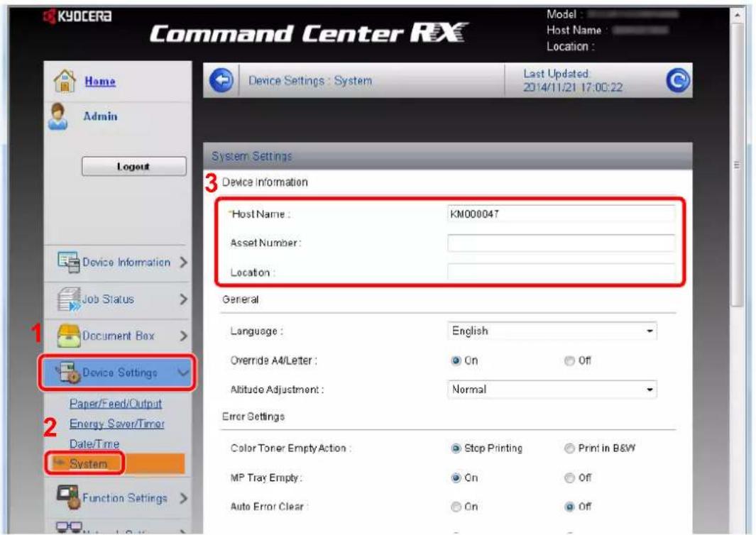Click the Last Updated timestamp text
The width and height of the screenshot is (756, 535).
tap(573, 80)
